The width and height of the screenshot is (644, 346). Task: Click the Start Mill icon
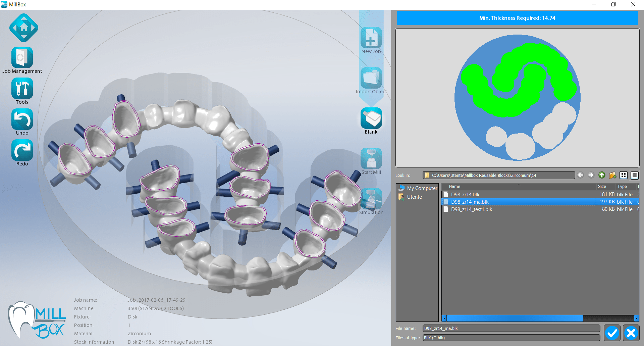pyautogui.click(x=371, y=158)
